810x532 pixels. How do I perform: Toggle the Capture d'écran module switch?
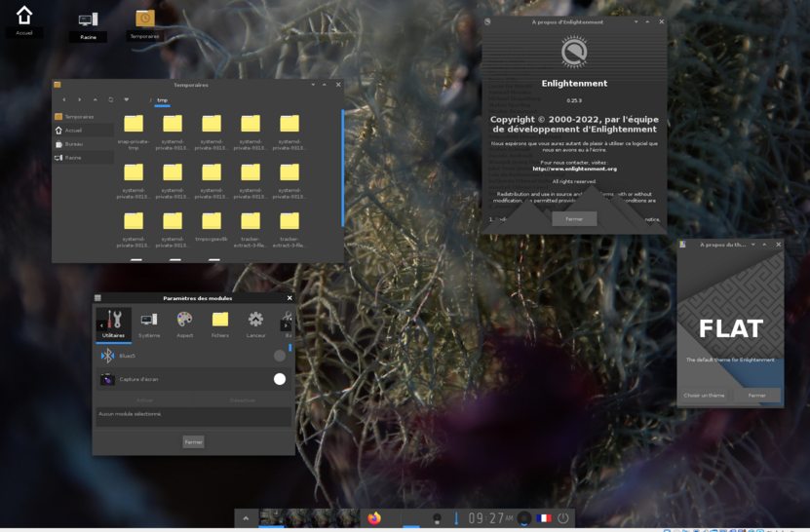(x=280, y=379)
